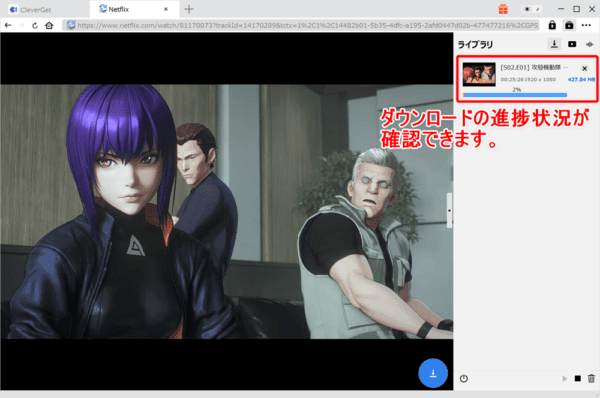The width and height of the screenshot is (600, 398).
Task: Focus the Netflix URL address bar
Action: (301, 26)
